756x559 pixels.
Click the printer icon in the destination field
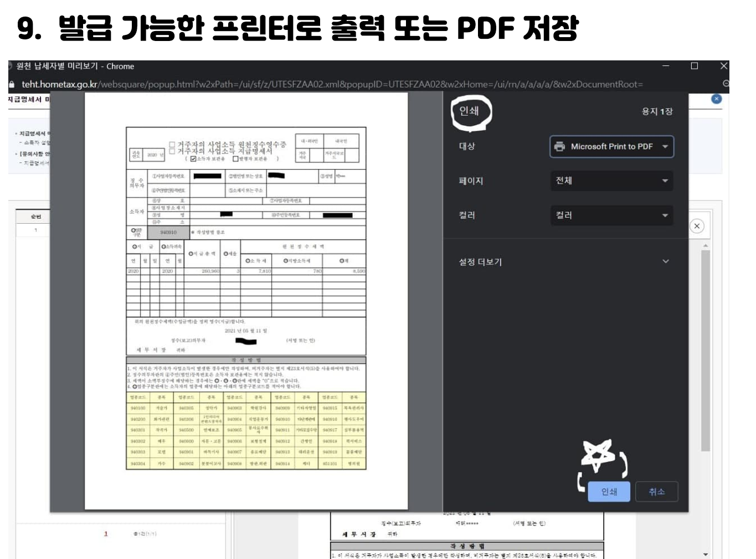(560, 147)
